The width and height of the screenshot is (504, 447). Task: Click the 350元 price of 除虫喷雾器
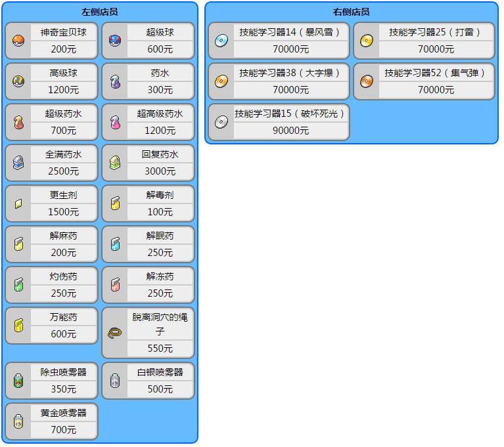point(64,389)
